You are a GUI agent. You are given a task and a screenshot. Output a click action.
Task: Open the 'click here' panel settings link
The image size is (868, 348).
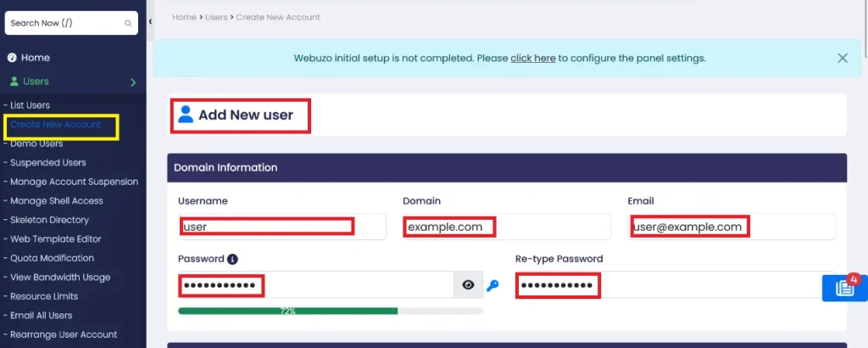[533, 59]
